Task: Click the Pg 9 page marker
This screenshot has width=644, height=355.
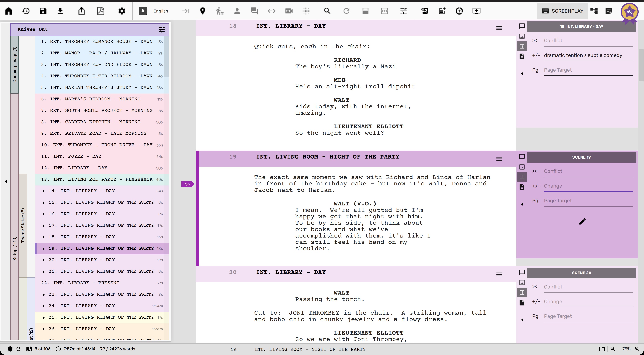Action: click(x=187, y=184)
